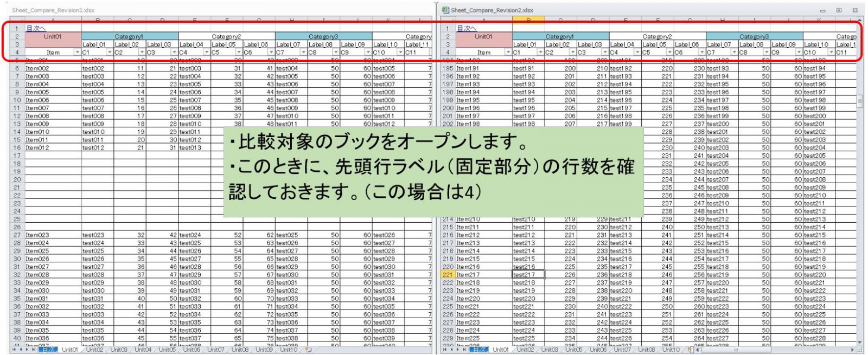The height and width of the screenshot is (355, 868).
Task: Select cell Item002 in Revision3 window
Action: coord(53,68)
